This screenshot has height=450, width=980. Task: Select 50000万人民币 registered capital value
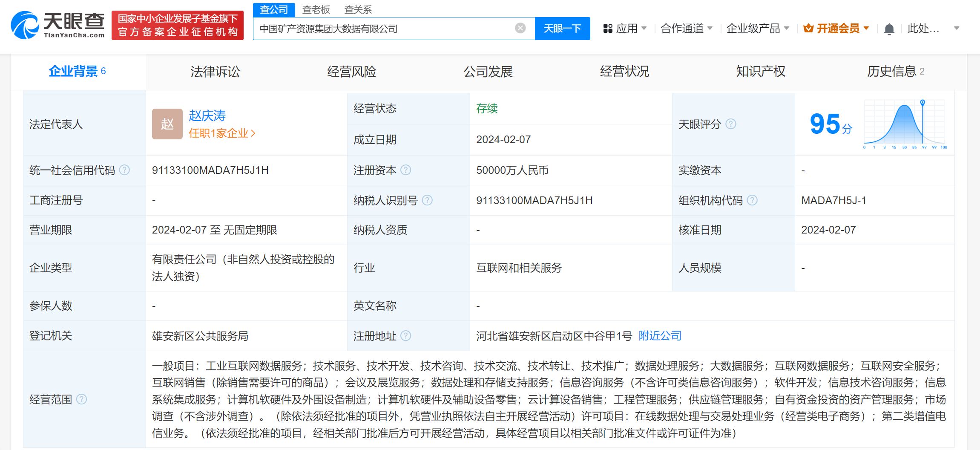(512, 170)
